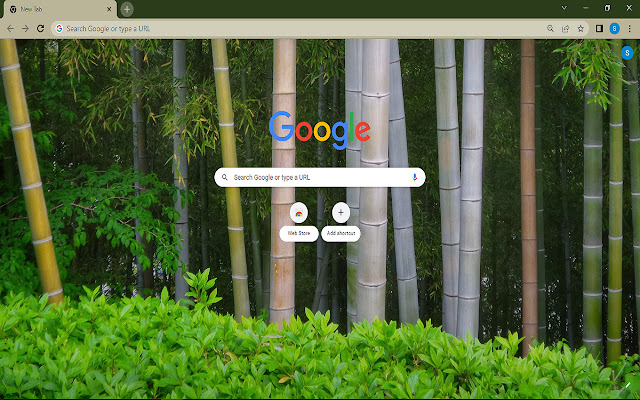Screen dimensions: 640x400
Task: Go back using the back arrow
Action: (10, 29)
